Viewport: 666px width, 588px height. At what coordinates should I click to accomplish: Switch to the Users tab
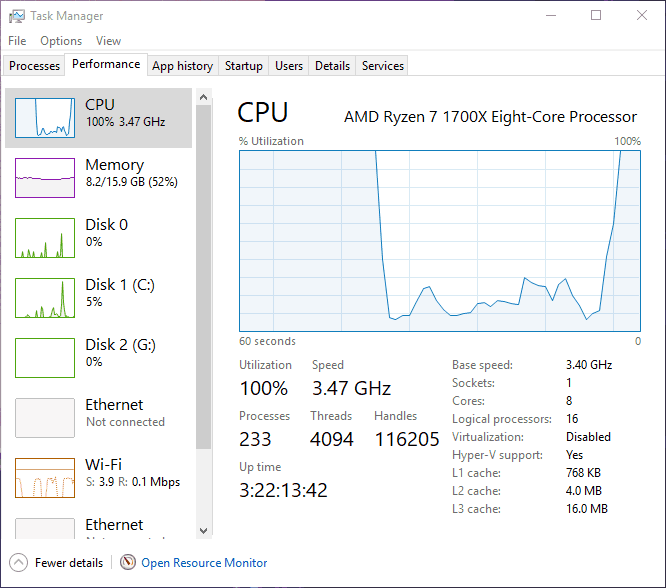[289, 66]
